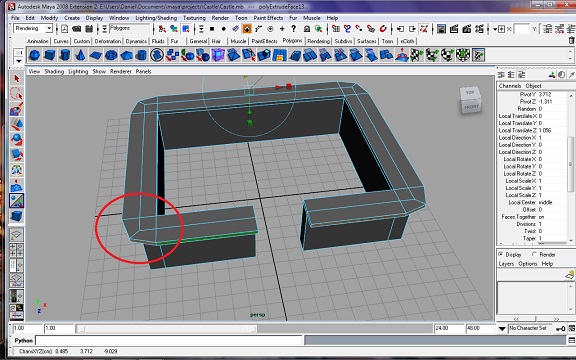Open the Layers menu in layer editor

506,264
